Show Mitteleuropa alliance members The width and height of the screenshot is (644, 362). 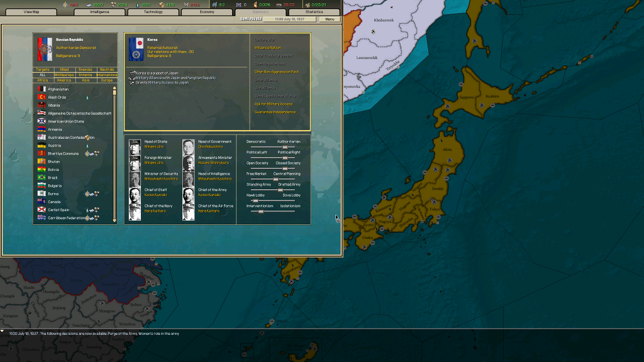(64, 75)
